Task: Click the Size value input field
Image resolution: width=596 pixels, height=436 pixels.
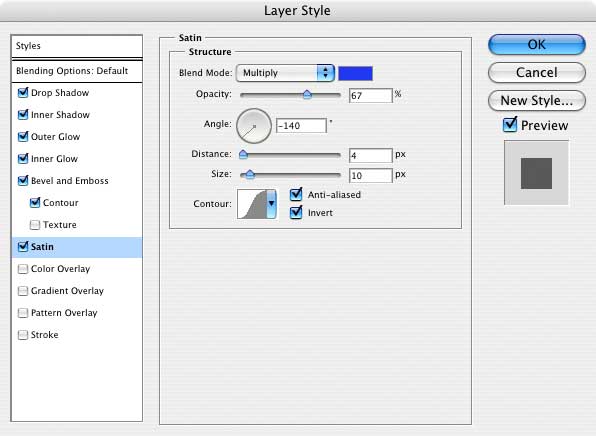Action: [371, 175]
